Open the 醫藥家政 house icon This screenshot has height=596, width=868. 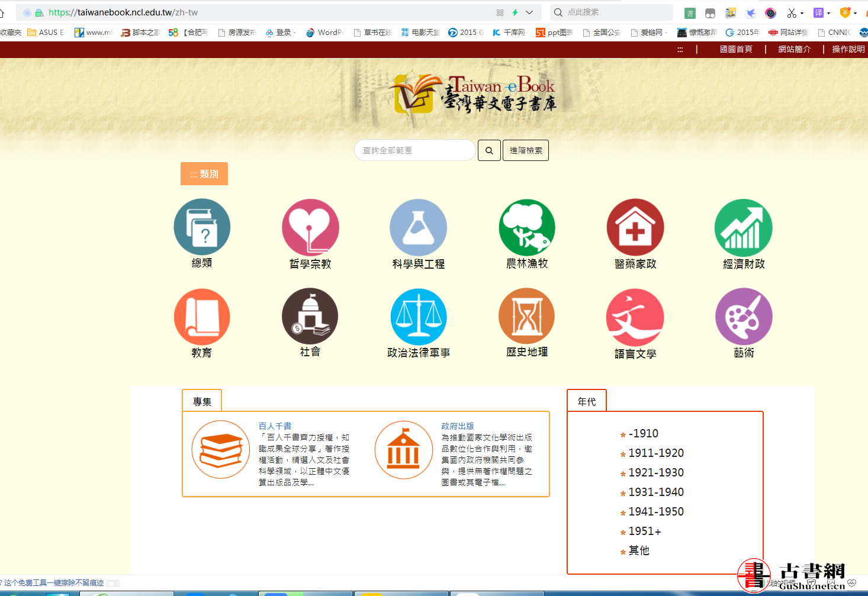(x=635, y=228)
